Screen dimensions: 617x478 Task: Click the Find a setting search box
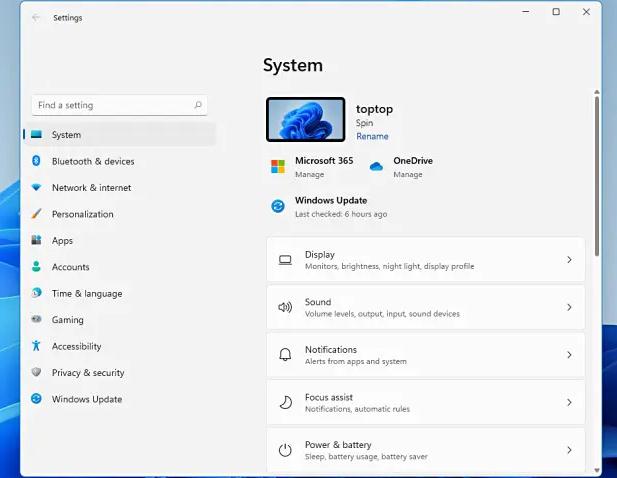tap(119, 105)
